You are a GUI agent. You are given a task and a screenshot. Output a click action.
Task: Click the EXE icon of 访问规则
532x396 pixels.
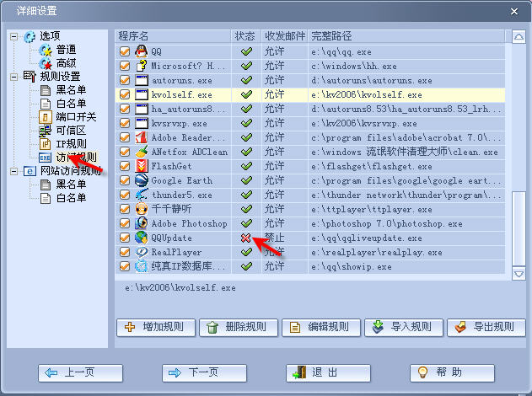click(x=46, y=158)
